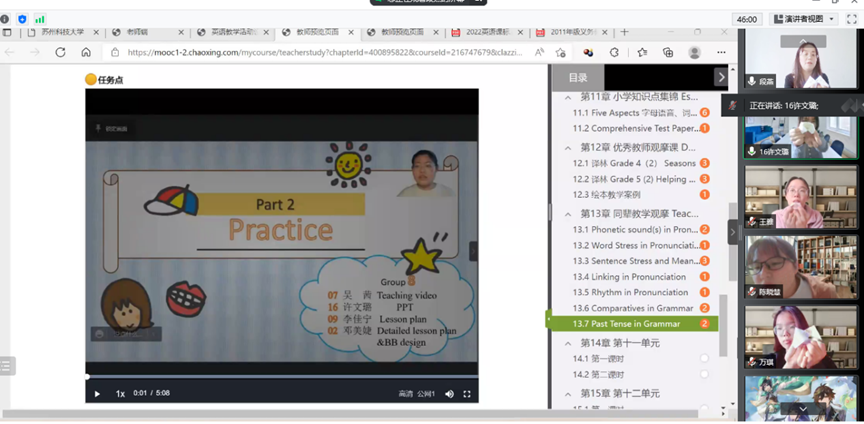Image resolution: width=864 pixels, height=424 pixels.
Task: Show more participants with down chevron
Action: [x=802, y=409]
